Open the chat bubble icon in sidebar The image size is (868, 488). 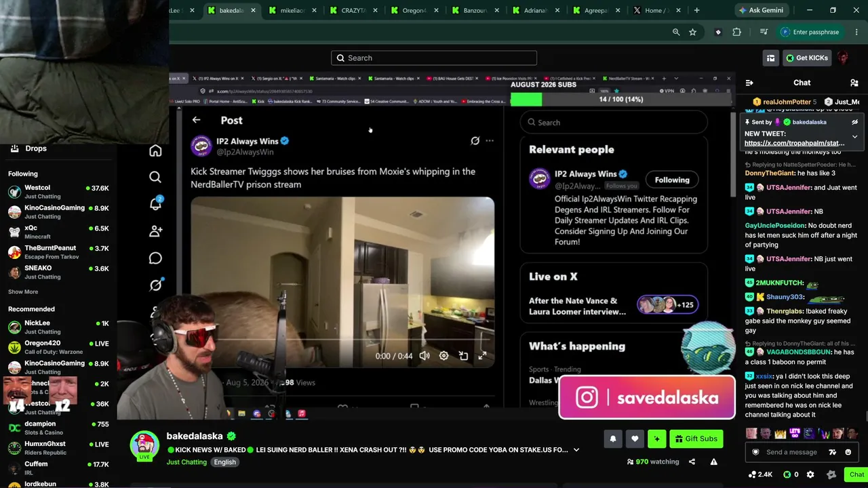pyautogui.click(x=155, y=258)
